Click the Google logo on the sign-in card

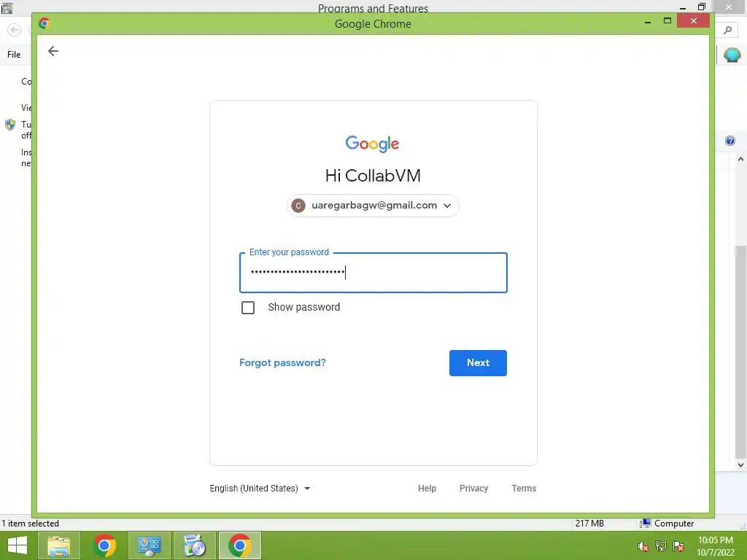pos(372,144)
